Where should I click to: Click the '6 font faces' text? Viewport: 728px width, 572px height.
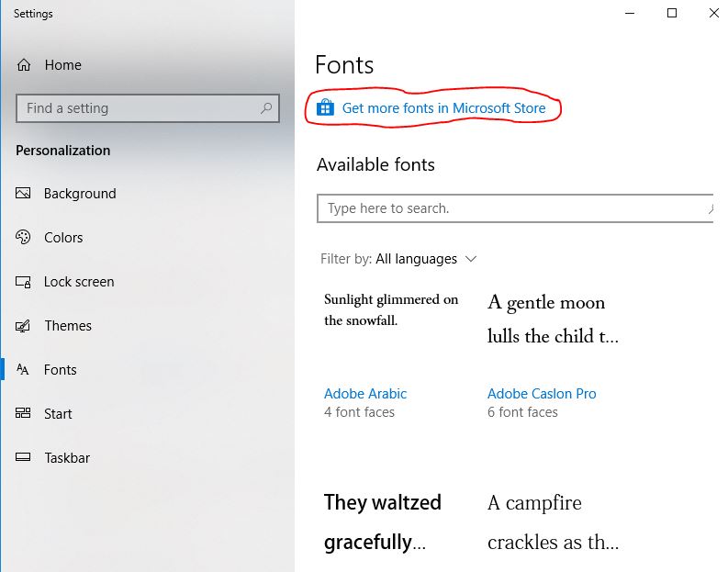[x=522, y=412]
